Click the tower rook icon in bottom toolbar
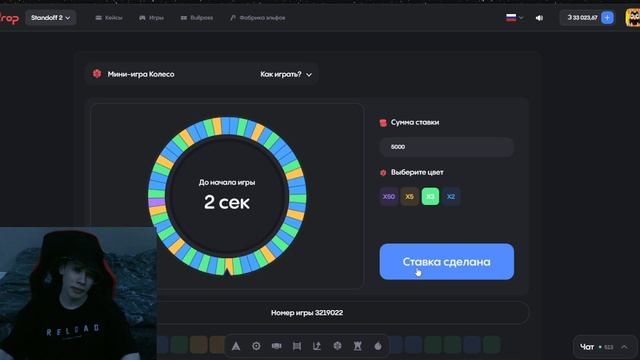 (358, 346)
